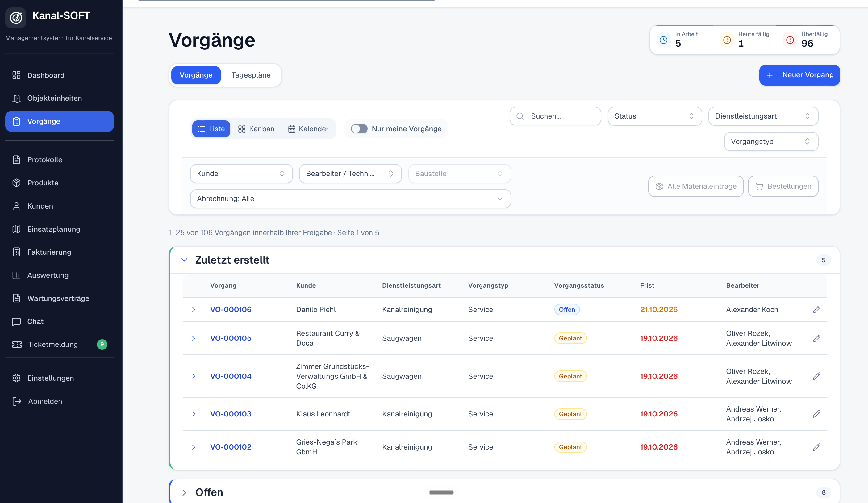Viewport: 868px width, 503px height.
Task: Open the VO-000106 link
Action: point(231,309)
